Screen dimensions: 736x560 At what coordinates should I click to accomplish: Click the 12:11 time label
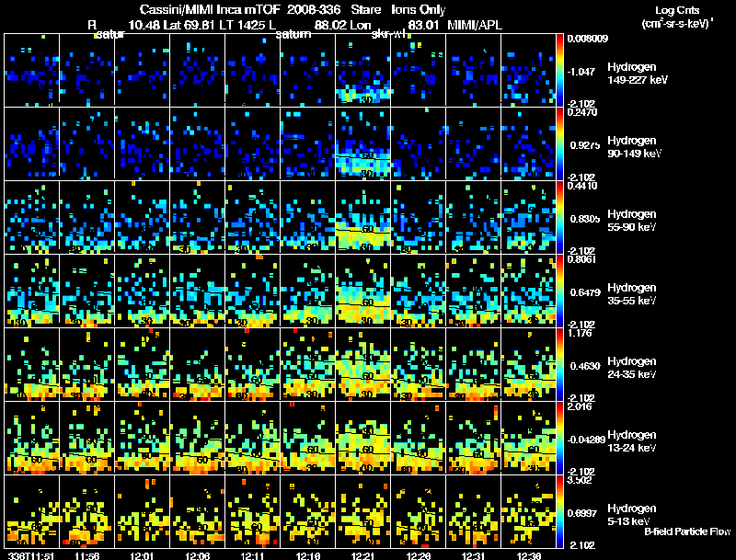click(252, 556)
